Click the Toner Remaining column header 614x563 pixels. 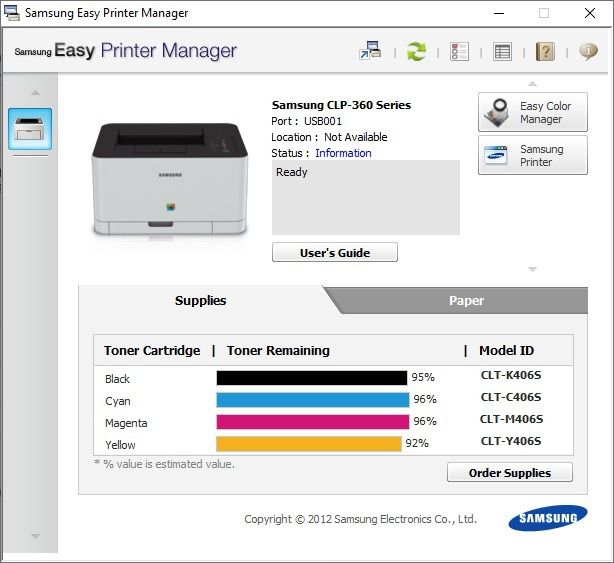pyautogui.click(x=278, y=350)
